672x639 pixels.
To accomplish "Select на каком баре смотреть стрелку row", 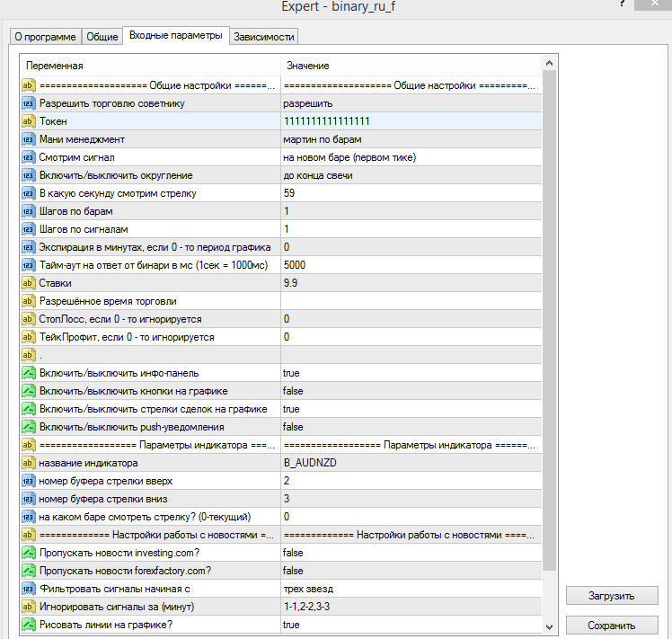I will (281, 517).
